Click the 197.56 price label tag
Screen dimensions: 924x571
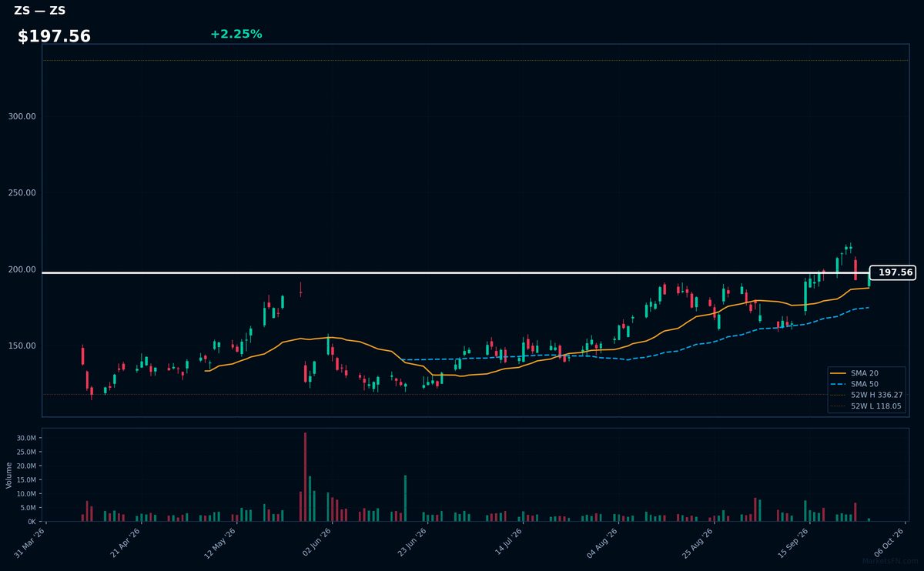coord(892,272)
